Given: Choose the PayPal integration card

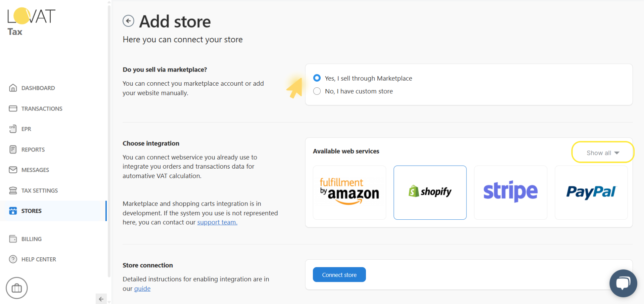Looking at the screenshot, I should pyautogui.click(x=591, y=192).
